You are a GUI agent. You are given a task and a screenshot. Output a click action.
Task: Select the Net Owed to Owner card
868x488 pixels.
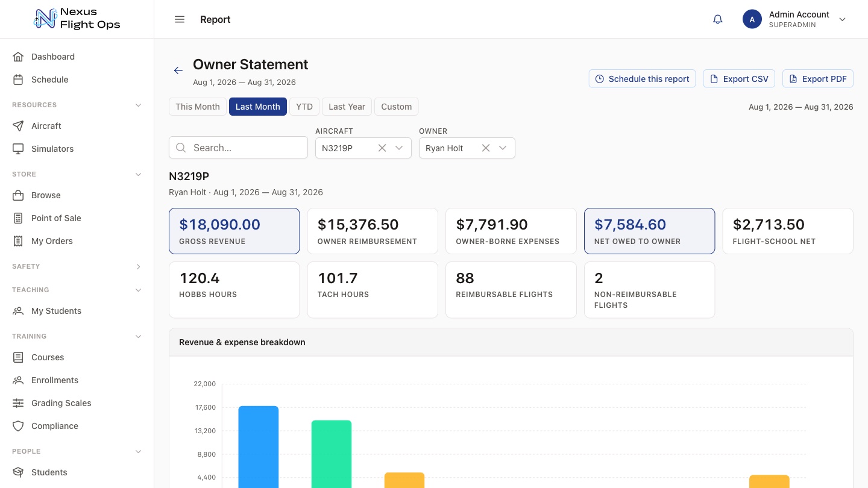[650, 231]
